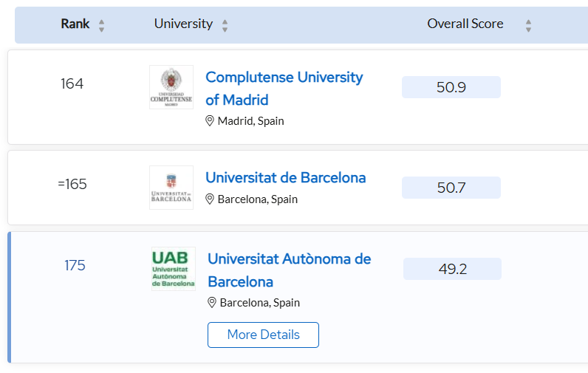588x373 pixels.
Task: Click the Complutense University of Madrid logo
Action: 171,87
